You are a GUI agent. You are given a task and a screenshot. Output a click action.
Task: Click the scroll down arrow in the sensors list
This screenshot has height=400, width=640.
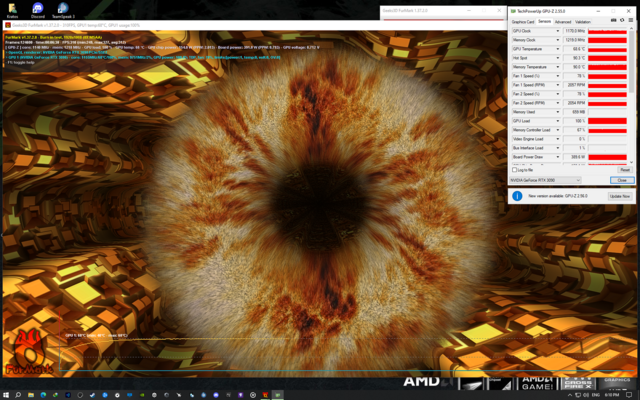[631, 162]
